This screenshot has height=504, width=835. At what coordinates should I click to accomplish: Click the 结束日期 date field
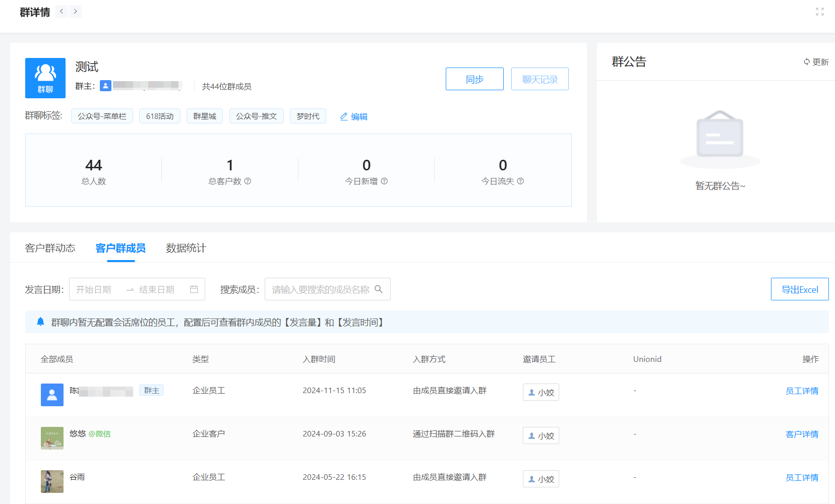point(157,289)
